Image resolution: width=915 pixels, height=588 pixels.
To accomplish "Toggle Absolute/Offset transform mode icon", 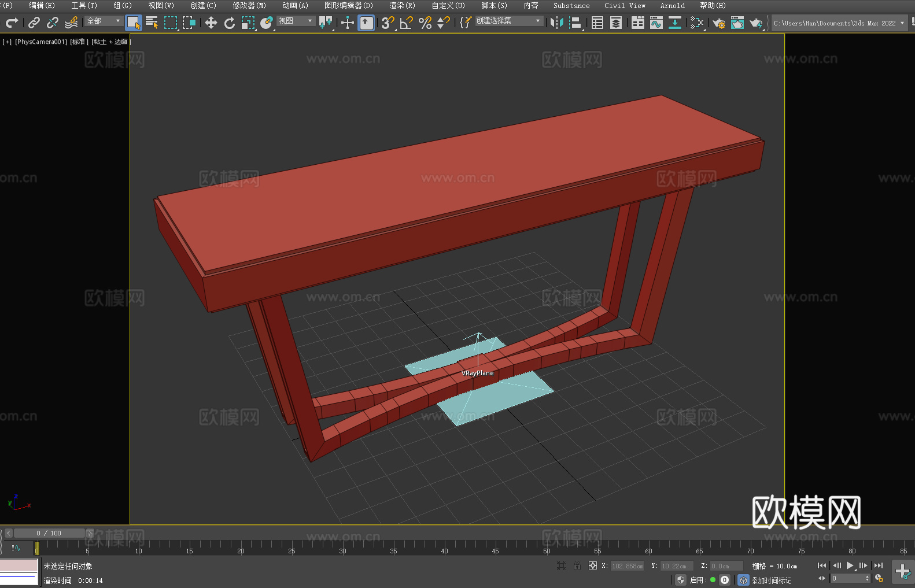I will pyautogui.click(x=593, y=565).
